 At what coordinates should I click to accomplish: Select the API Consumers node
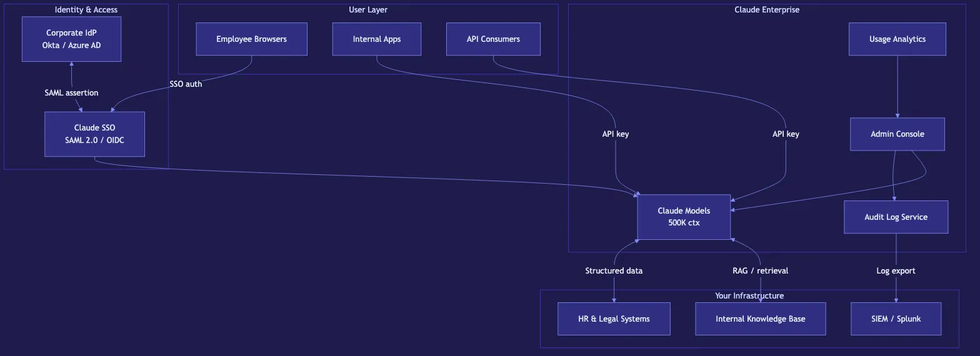[493, 39]
